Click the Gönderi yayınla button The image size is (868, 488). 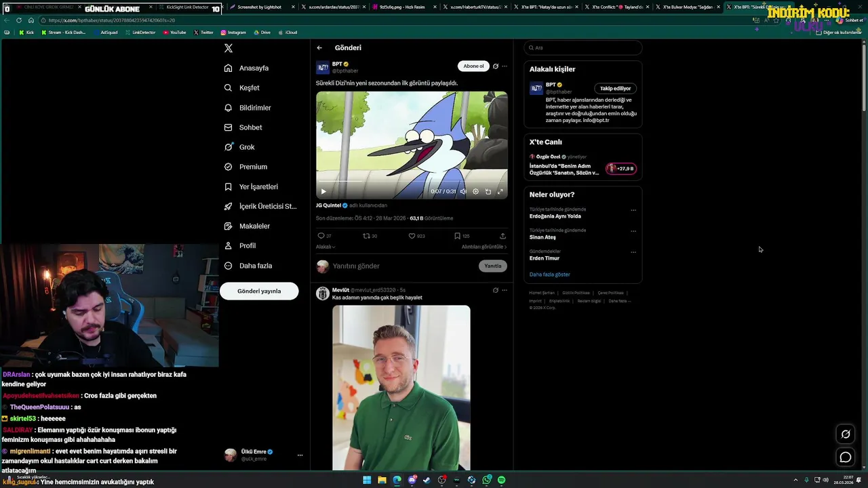point(259,291)
